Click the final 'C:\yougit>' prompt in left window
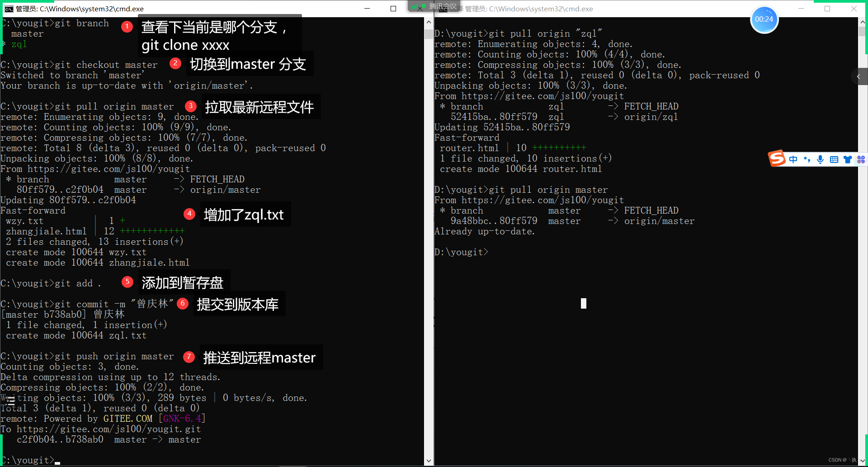The image size is (868, 467). (x=28, y=460)
